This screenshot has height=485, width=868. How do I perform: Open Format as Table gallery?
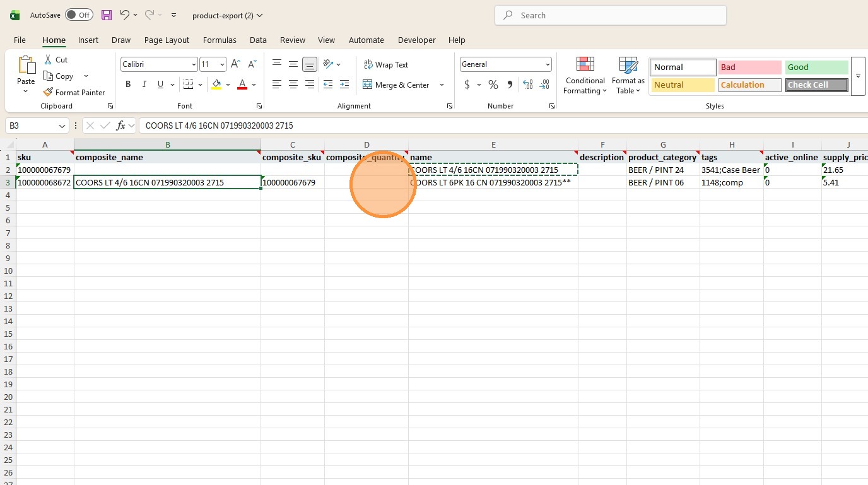[x=628, y=76]
